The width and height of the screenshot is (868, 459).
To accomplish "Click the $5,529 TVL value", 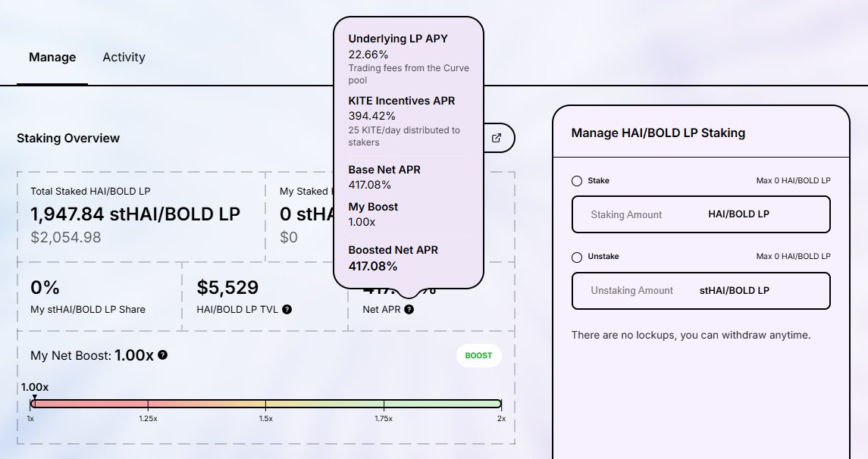I will pyautogui.click(x=227, y=288).
